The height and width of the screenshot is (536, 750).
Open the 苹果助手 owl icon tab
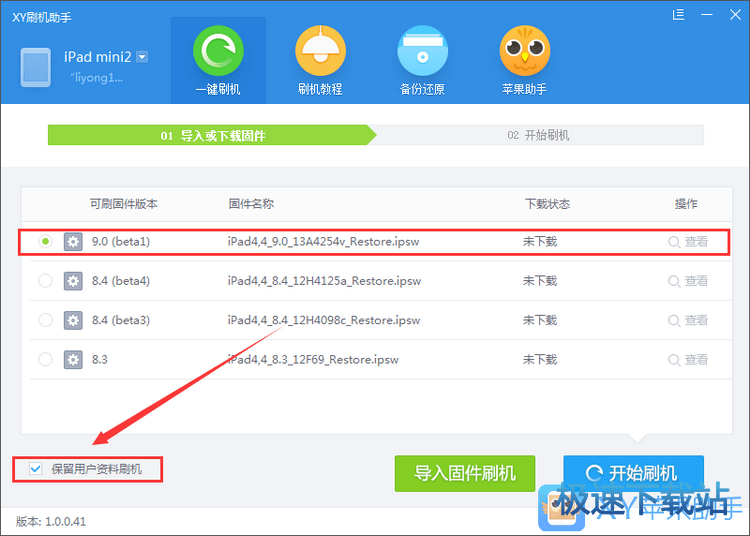525,60
